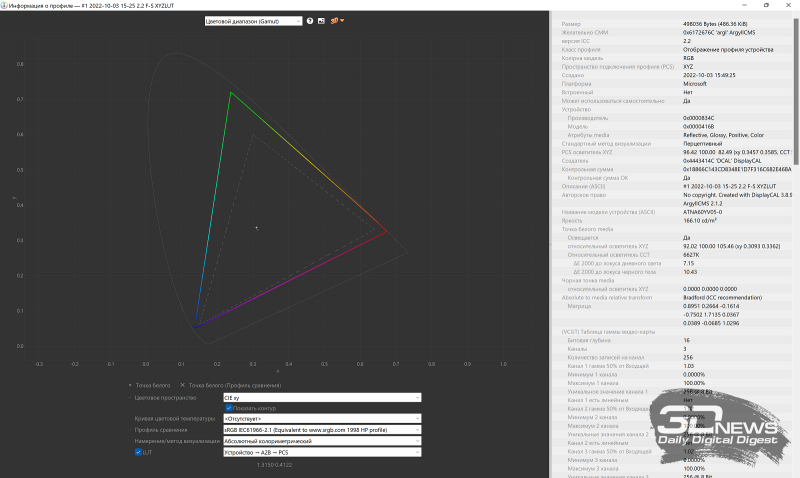The width and height of the screenshot is (800, 478).
Task: Click the save plot image icon
Action: point(321,20)
